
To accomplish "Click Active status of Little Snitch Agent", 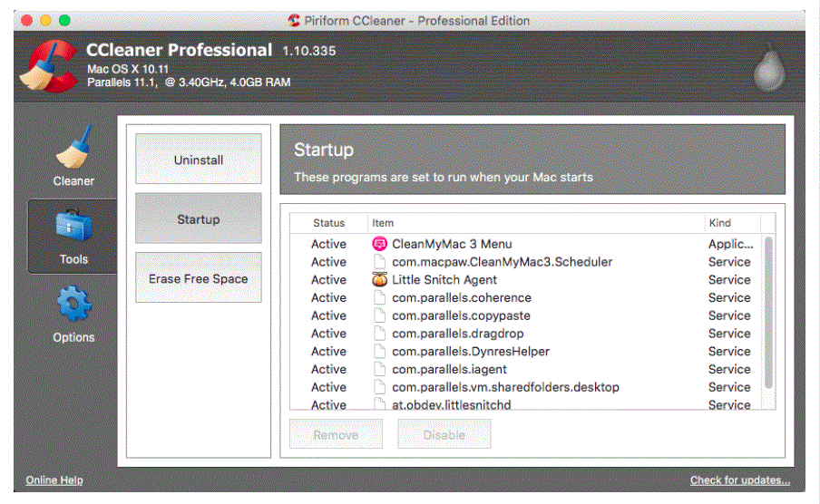I will pos(328,279).
